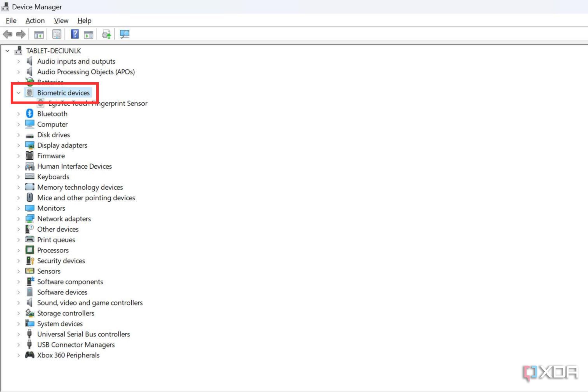588x392 pixels.
Task: Expand Audio inputs and outputs
Action: (18, 61)
